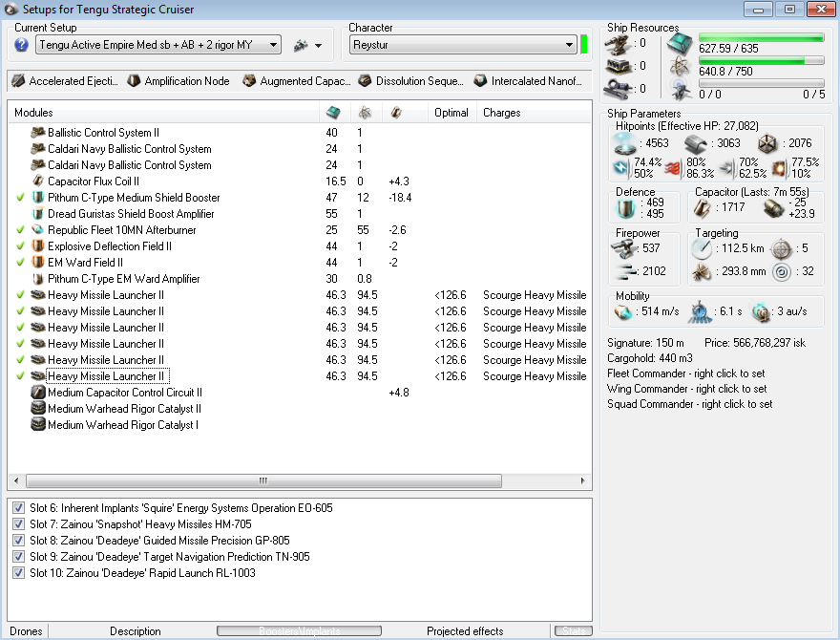840x640 pixels.
Task: Click the horizontal scrollbar thumb of modules list
Action: pyautogui.click(x=263, y=480)
